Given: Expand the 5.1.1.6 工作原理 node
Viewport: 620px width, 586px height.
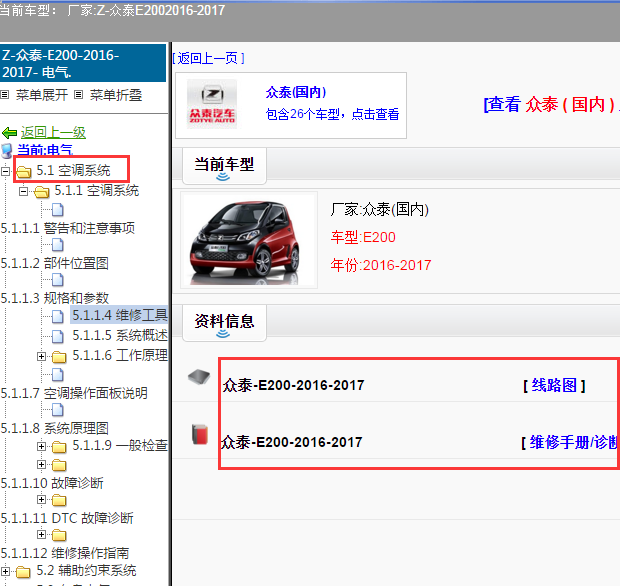Looking at the screenshot, I should click(x=41, y=357).
